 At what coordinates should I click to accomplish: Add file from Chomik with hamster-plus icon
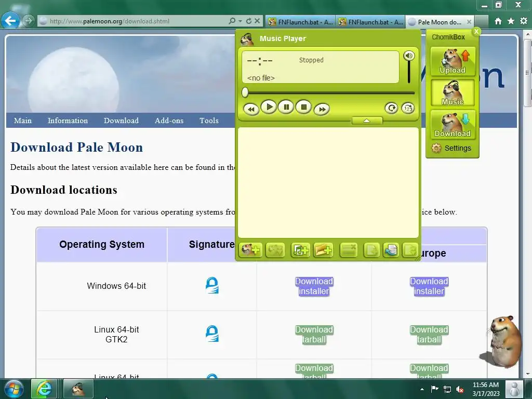pos(251,250)
